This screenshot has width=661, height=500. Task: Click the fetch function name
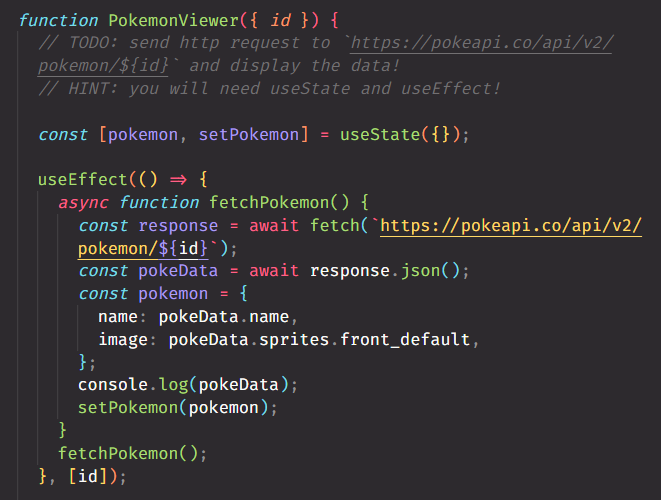click(335, 226)
